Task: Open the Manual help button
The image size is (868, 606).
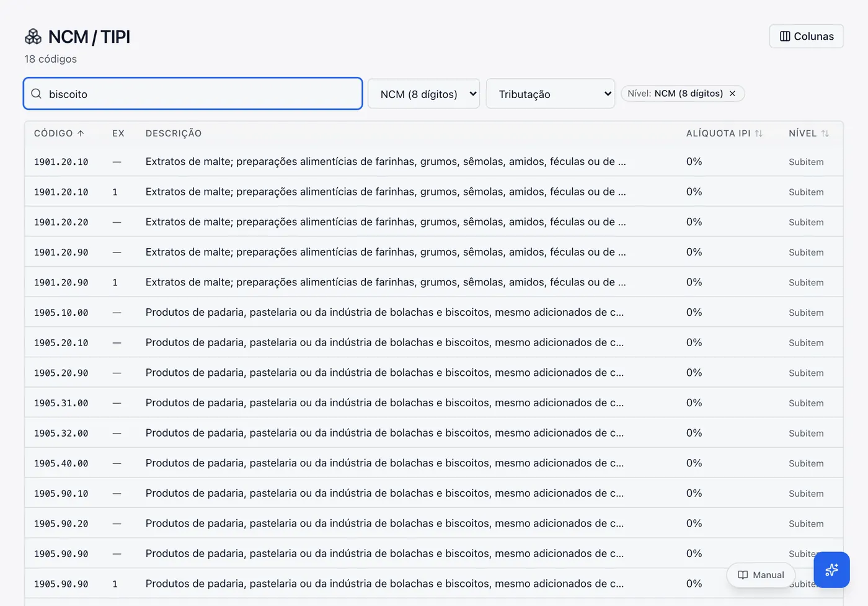Action: 761,575
